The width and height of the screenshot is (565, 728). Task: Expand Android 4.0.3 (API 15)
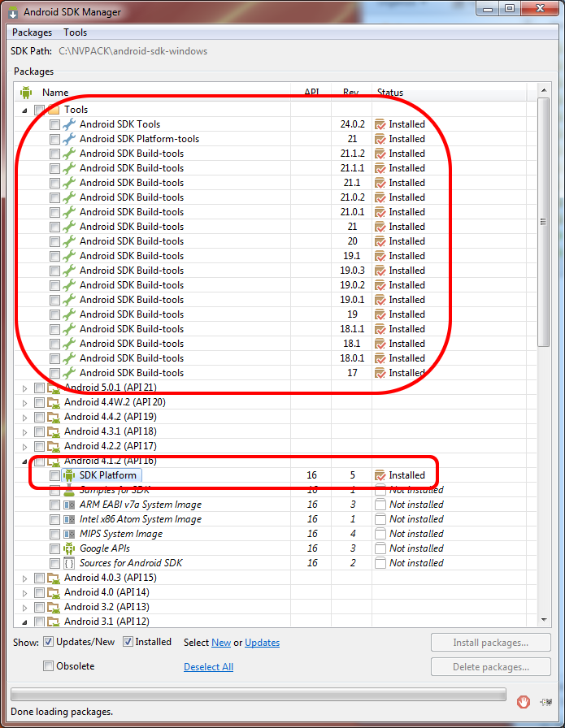24,578
